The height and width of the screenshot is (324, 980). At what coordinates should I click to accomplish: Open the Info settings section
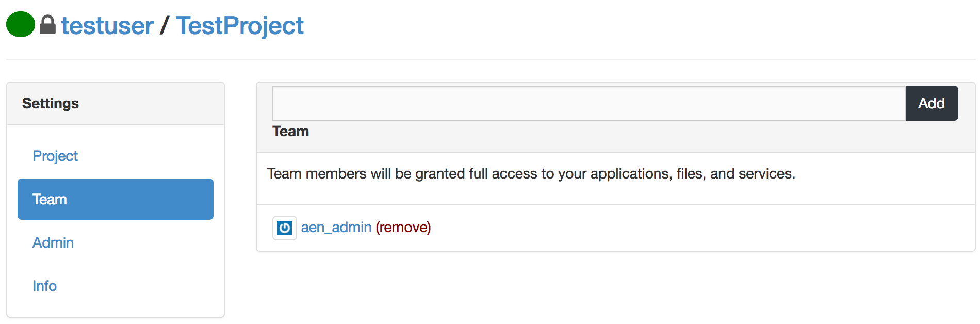[x=45, y=286]
